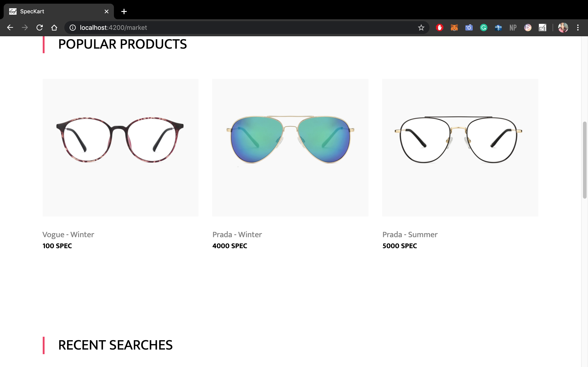
Task: Click the vertical page scrollbar thumb
Action: (x=585, y=160)
